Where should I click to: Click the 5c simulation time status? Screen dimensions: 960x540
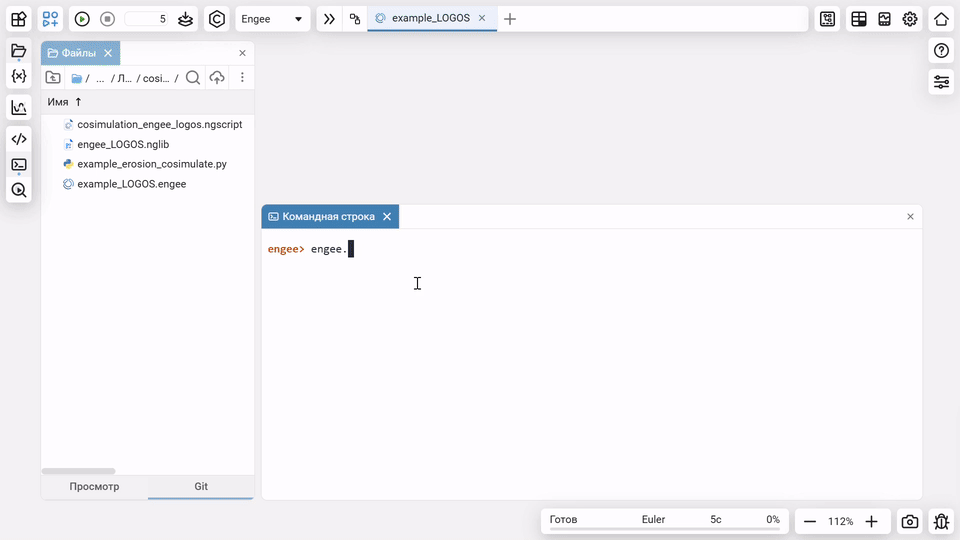[716, 520]
